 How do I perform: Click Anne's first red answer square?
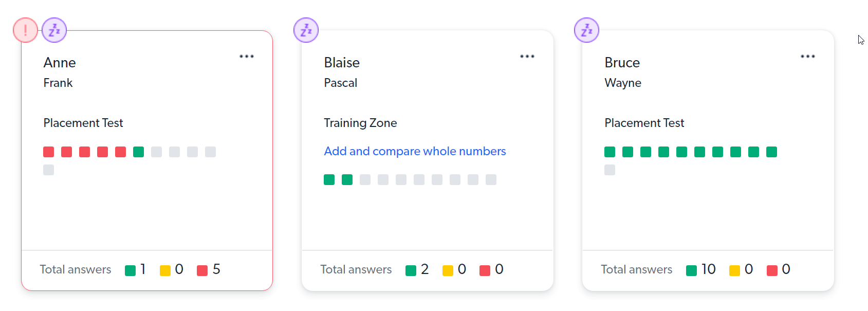(x=49, y=152)
